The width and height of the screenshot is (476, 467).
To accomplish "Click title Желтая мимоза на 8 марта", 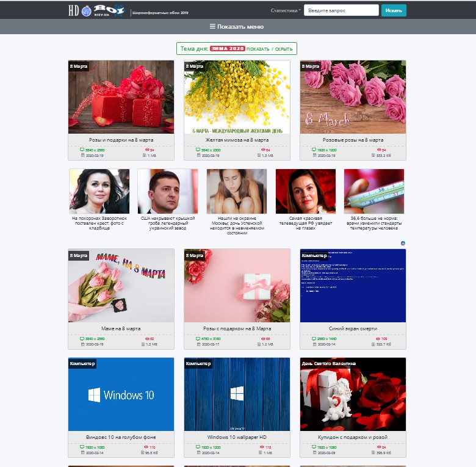I will (237, 140).
